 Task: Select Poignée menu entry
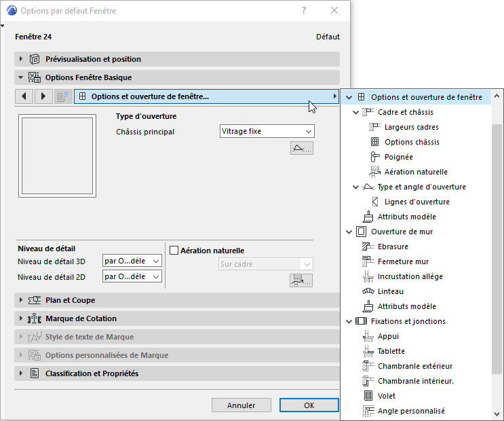pyautogui.click(x=399, y=157)
